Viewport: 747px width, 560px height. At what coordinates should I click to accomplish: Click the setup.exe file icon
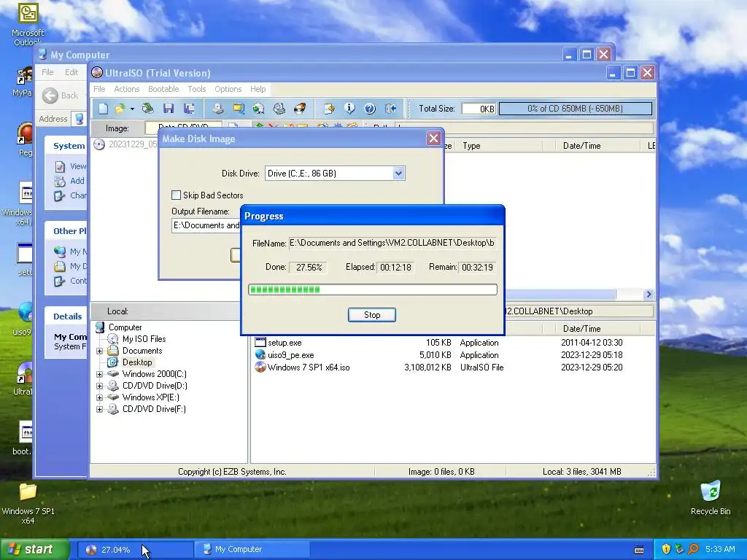coord(260,343)
